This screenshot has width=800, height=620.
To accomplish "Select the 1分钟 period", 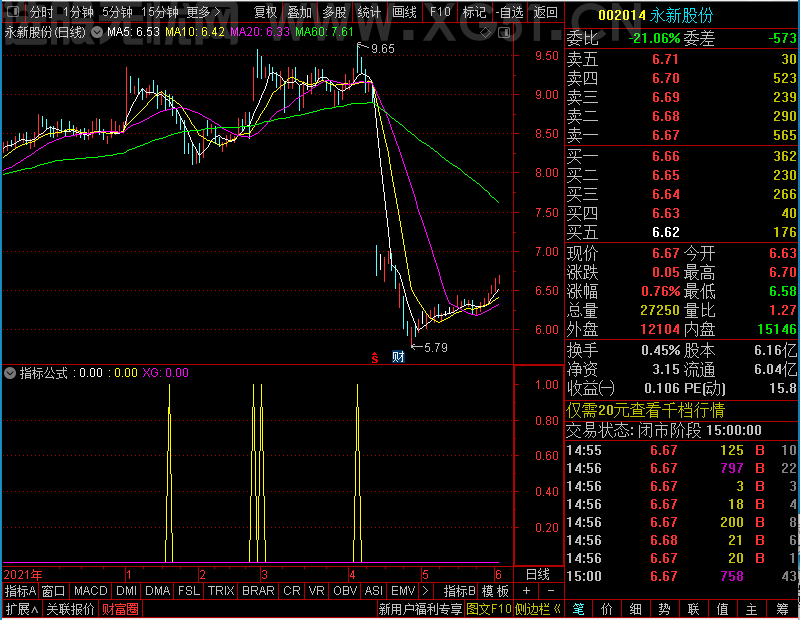I will (x=78, y=12).
